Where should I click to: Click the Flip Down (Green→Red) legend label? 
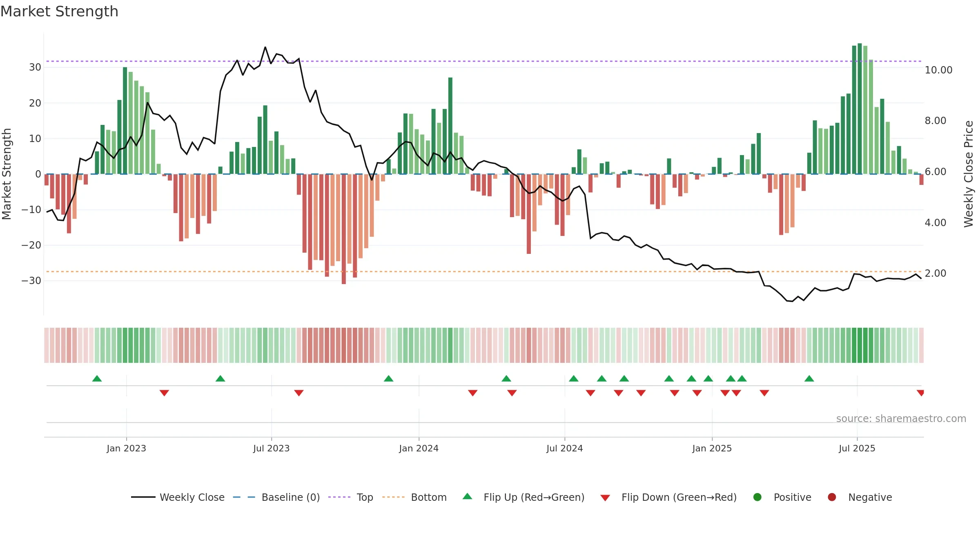pyautogui.click(x=679, y=497)
